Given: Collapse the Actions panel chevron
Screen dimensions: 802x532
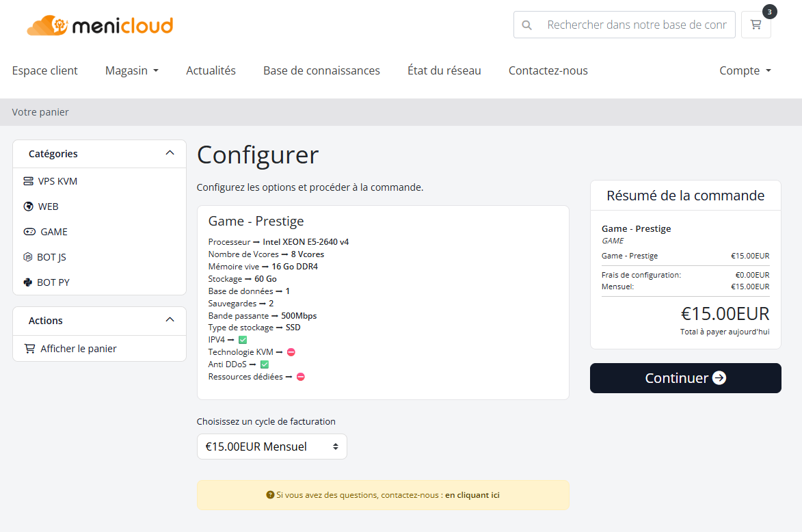Looking at the screenshot, I should tap(170, 320).
